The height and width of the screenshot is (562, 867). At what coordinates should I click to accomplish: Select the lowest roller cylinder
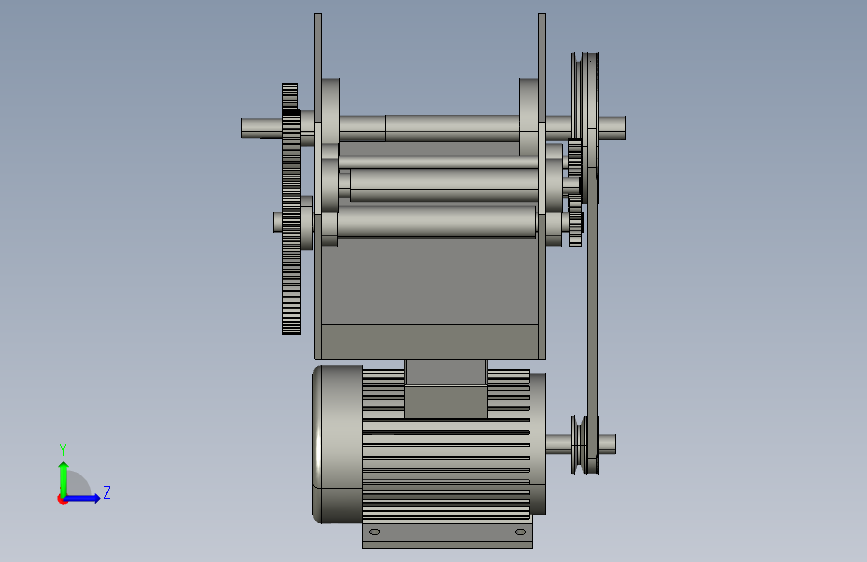tap(437, 221)
